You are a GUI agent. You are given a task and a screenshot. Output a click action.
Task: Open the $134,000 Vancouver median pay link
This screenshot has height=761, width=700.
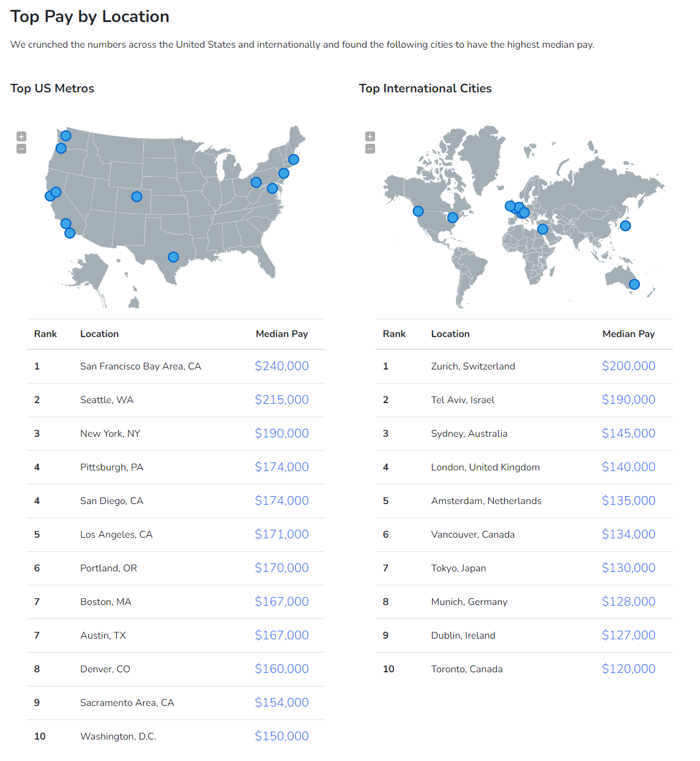click(629, 534)
